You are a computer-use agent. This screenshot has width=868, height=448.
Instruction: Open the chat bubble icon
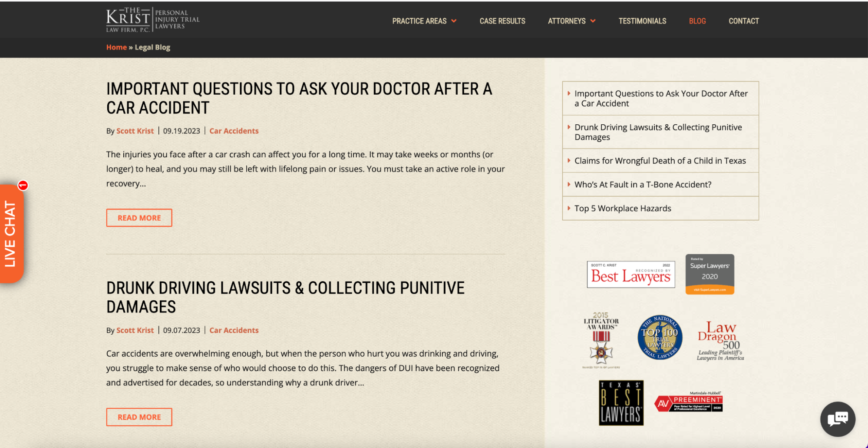coord(837,419)
